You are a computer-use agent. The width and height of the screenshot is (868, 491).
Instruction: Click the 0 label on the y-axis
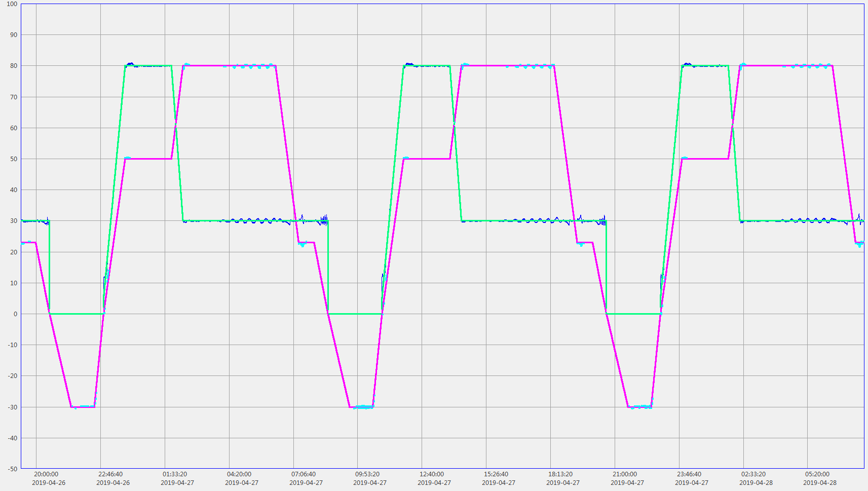coord(15,314)
